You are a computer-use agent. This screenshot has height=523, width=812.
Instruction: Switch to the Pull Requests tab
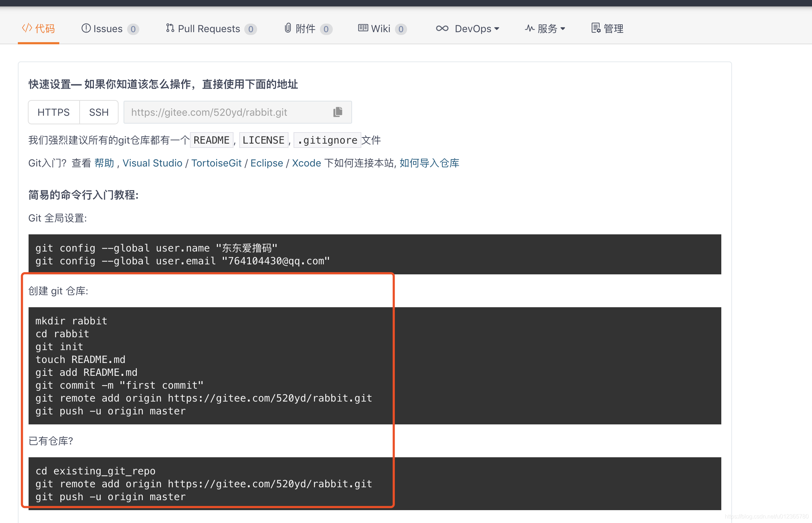(211, 29)
